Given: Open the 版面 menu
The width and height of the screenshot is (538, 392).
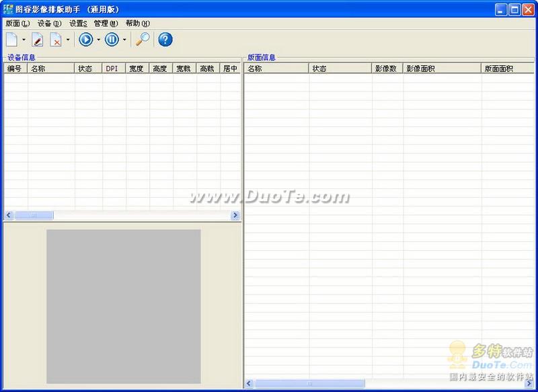Looking at the screenshot, I should [17, 24].
